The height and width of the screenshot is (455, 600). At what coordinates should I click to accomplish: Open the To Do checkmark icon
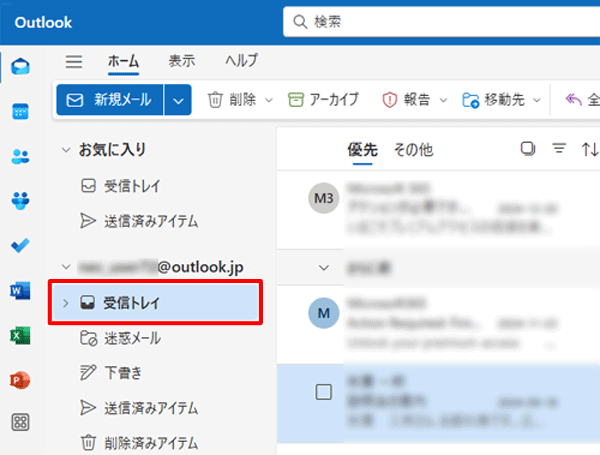click(x=20, y=245)
